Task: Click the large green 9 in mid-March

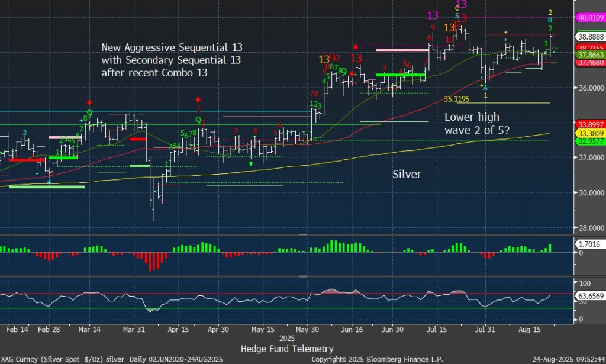Action: (89, 112)
